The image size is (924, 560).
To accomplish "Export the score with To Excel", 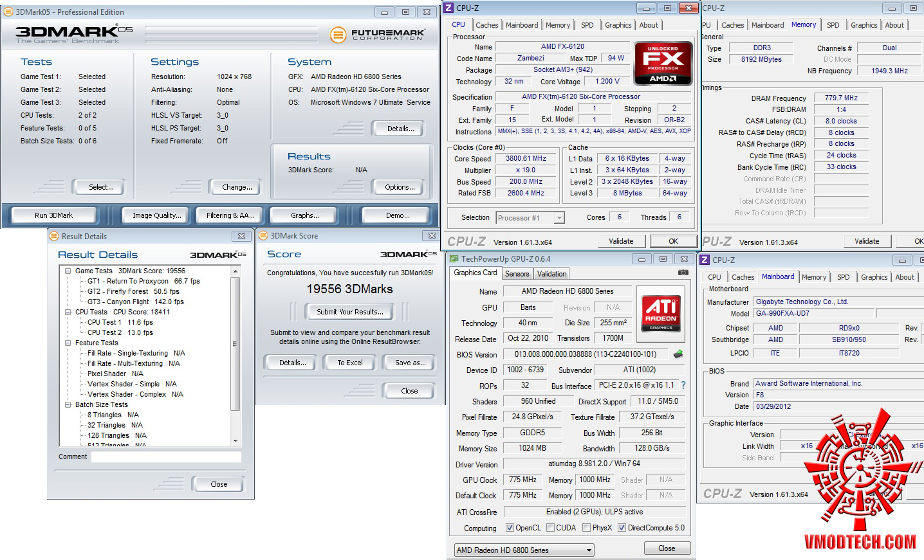I will pos(350,363).
